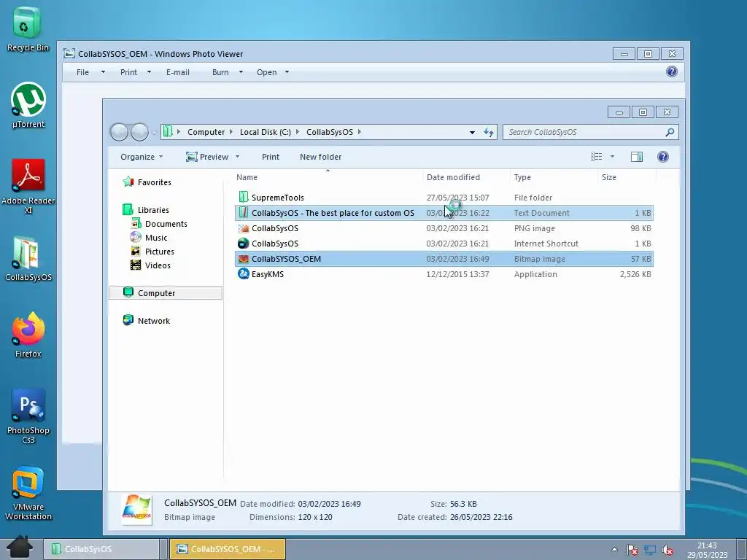Switch to CollabSYSOS_OEM Photo Viewer taskbar button

point(228,549)
